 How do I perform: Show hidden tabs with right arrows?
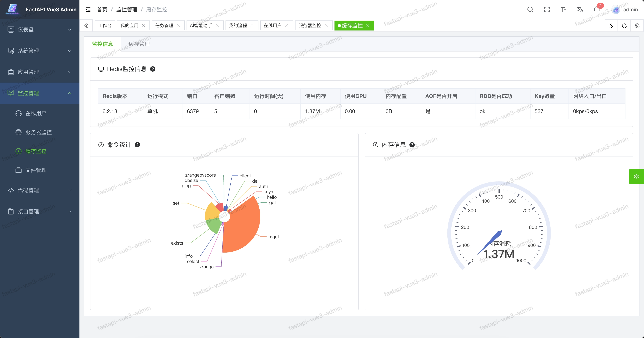[611, 26]
